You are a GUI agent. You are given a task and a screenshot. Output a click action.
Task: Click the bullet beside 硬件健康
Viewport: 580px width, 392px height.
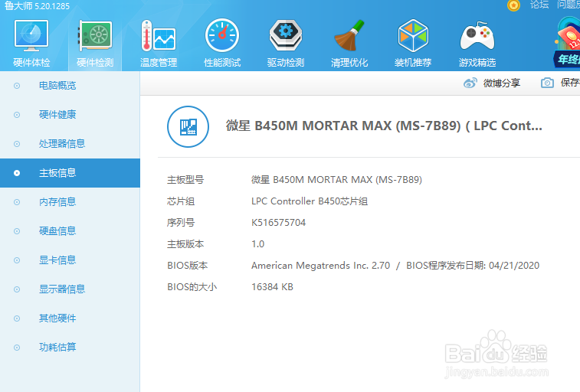coord(17,115)
